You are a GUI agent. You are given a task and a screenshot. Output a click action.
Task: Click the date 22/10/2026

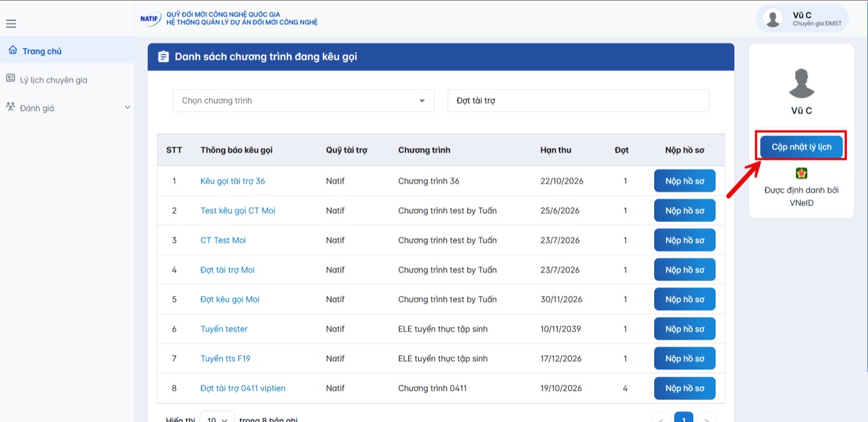(x=562, y=181)
